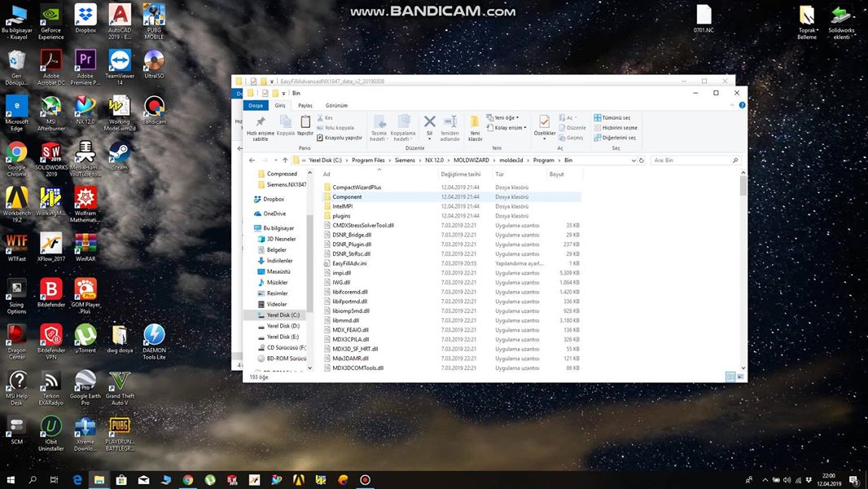Open Microsoft Store from the taskbar
This screenshot has height=489, width=868.
(121, 479)
